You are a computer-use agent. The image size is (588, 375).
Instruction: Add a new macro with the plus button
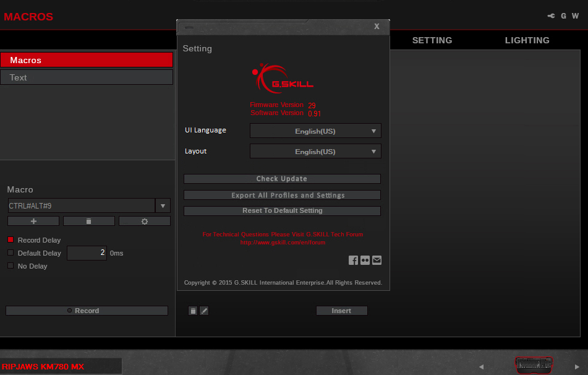(33, 221)
